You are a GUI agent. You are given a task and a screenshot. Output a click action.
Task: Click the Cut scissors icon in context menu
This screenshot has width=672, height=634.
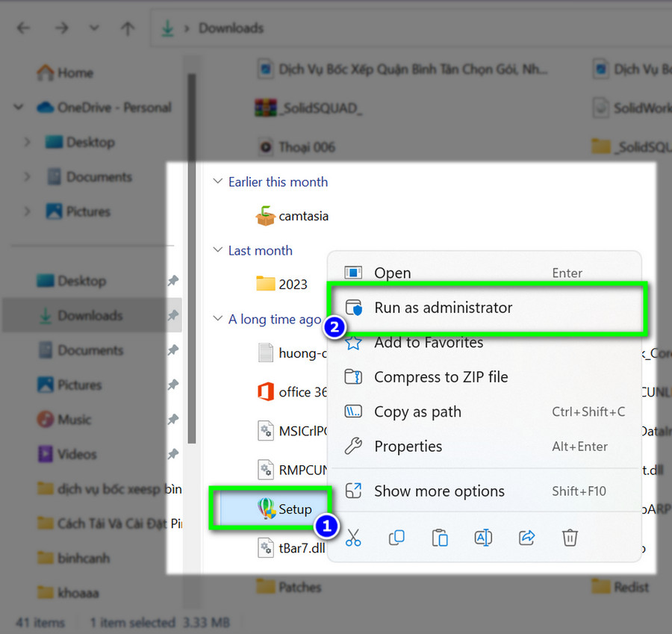tap(353, 537)
